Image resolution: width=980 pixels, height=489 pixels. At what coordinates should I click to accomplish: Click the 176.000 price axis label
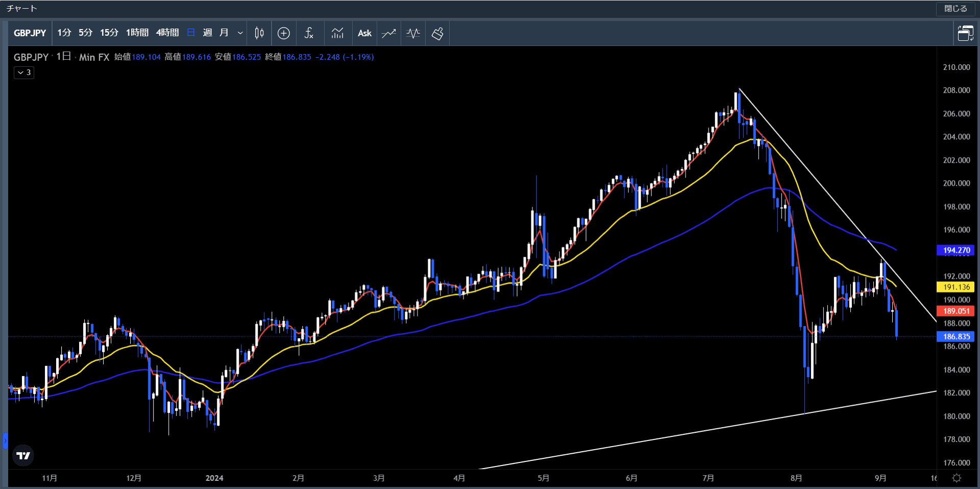pos(957,462)
